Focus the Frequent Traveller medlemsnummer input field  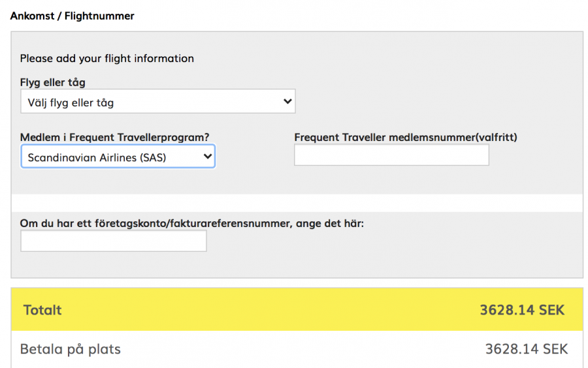391,155
